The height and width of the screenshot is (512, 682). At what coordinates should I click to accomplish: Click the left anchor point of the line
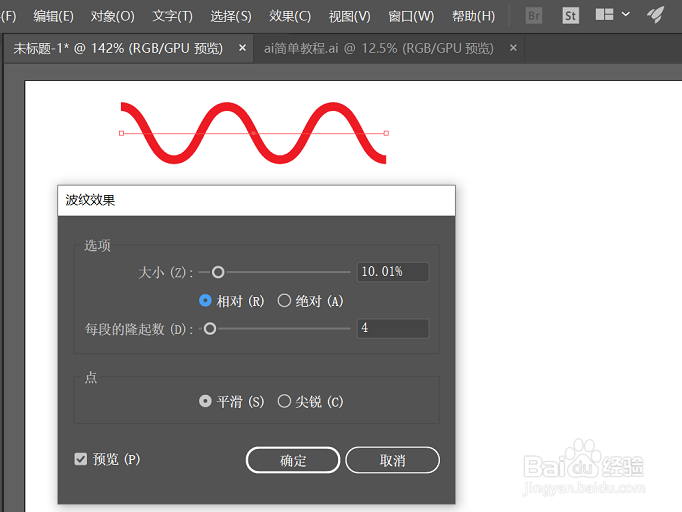pos(121,133)
